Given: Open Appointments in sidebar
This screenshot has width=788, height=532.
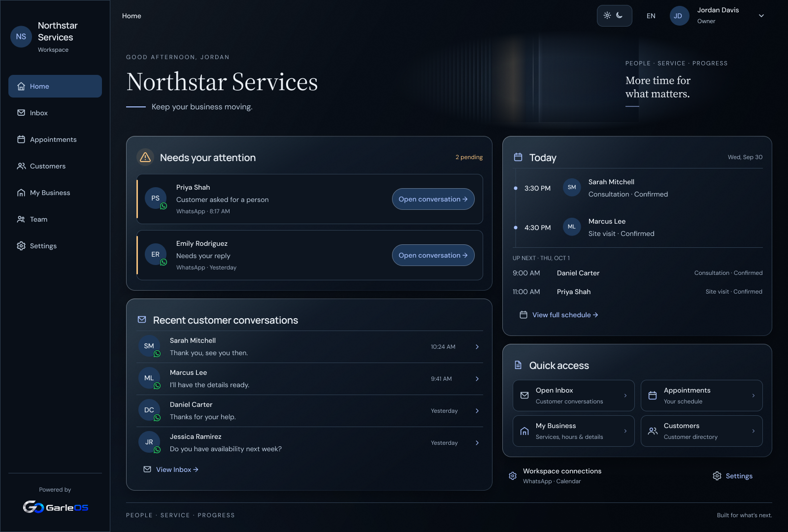Looking at the screenshot, I should tap(55, 139).
